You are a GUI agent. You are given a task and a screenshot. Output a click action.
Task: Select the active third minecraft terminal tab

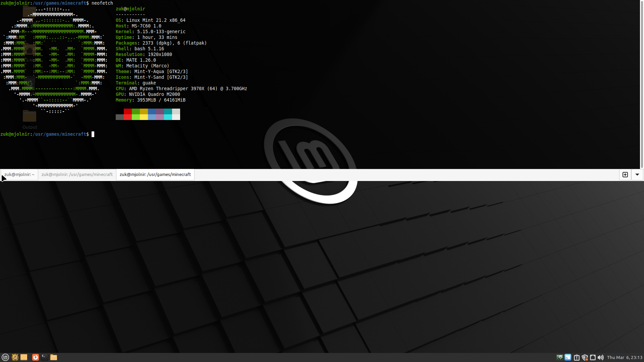(155, 175)
